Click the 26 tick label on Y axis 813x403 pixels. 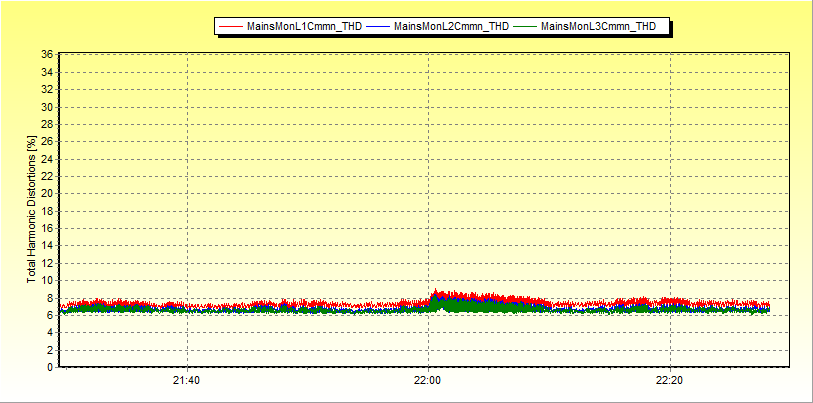(x=47, y=142)
